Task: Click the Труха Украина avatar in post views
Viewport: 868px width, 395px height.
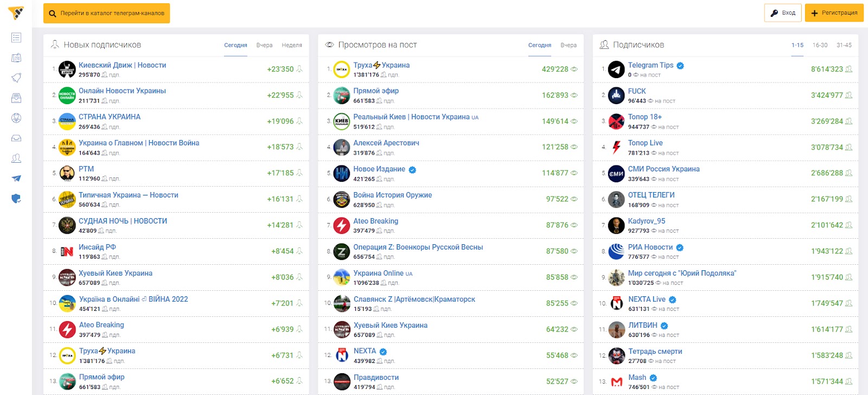Action: [341, 69]
